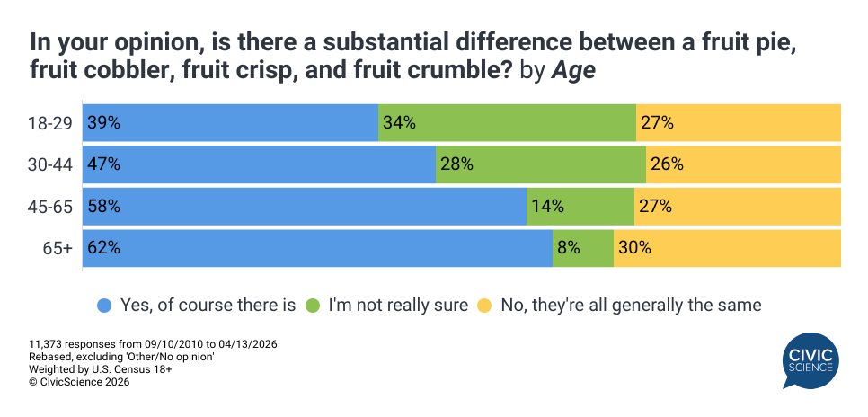Click the 45-65 blue bar showing 58%
Viewport: 868px width, 417px height.
pos(304,206)
